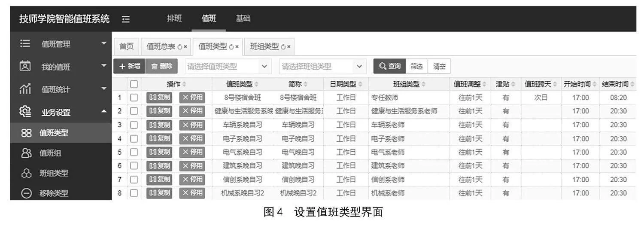Expand the 值班统计 sidebar menu

tap(61, 89)
